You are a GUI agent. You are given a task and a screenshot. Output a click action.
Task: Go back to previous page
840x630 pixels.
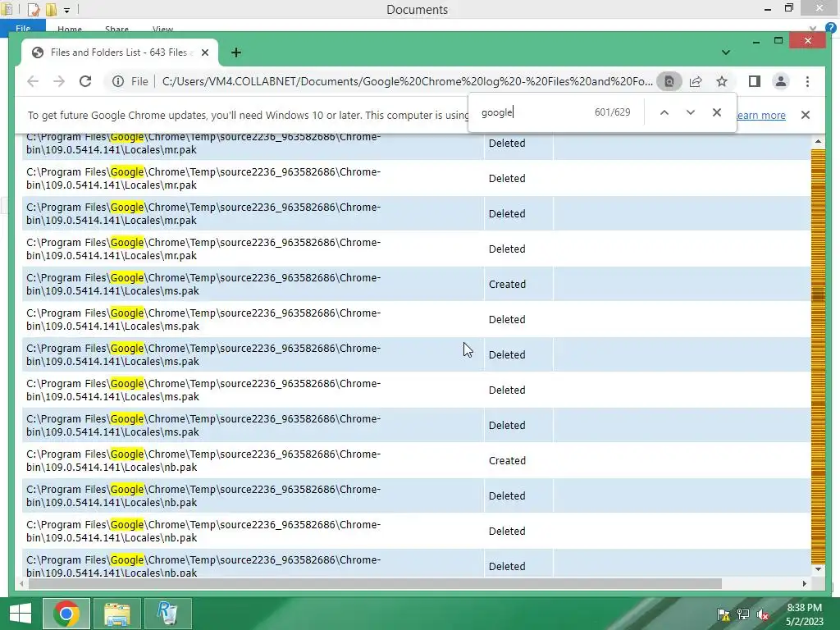33,81
